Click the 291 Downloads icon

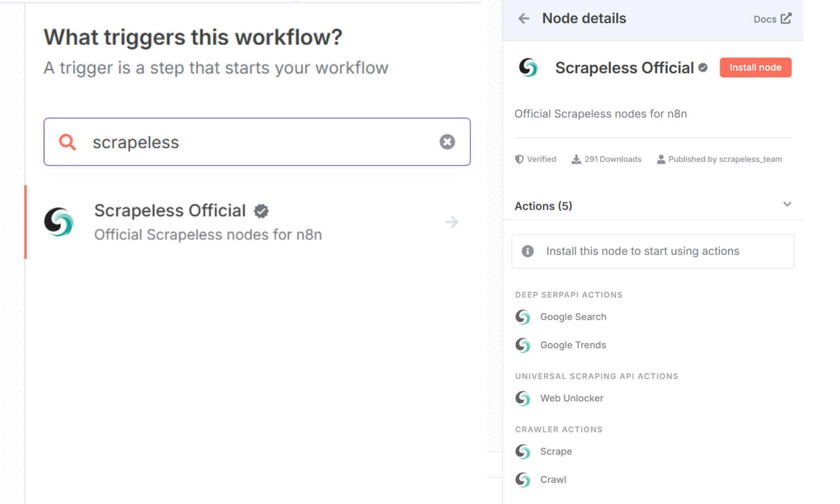[576, 159]
